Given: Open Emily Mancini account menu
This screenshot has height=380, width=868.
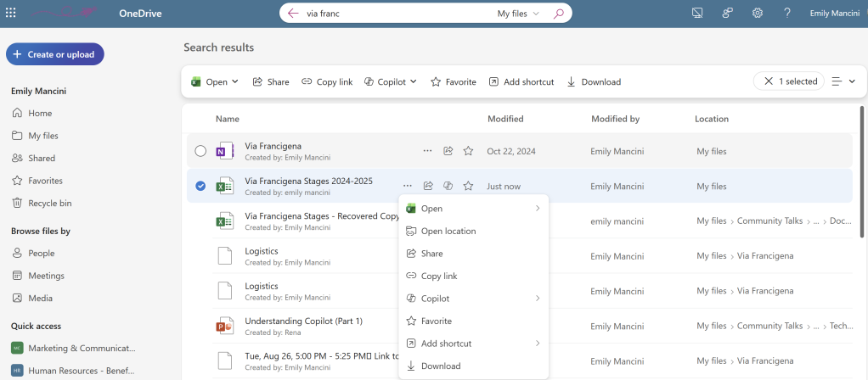Looking at the screenshot, I should (835, 14).
